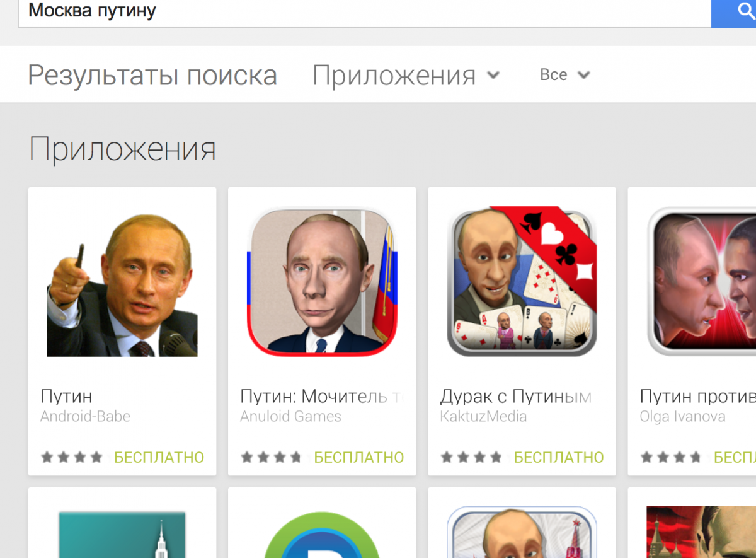Click БЕСПЛАТНО on Дурак с Путиным card

559,457
